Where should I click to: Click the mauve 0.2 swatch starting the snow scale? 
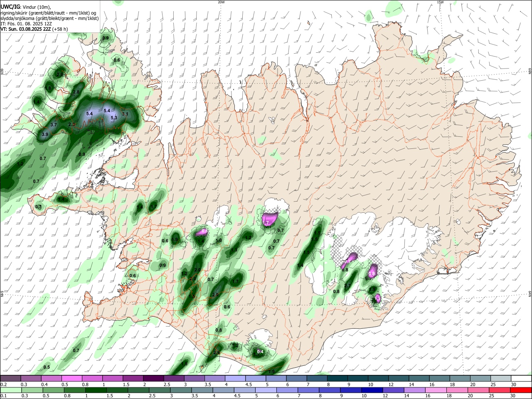(x=10, y=378)
